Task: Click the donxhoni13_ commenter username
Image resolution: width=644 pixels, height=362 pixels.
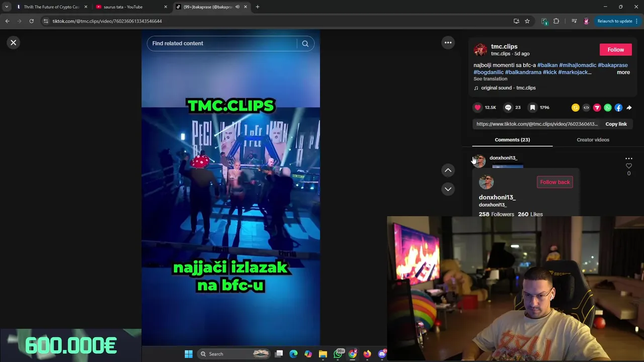Action: [x=503, y=158]
